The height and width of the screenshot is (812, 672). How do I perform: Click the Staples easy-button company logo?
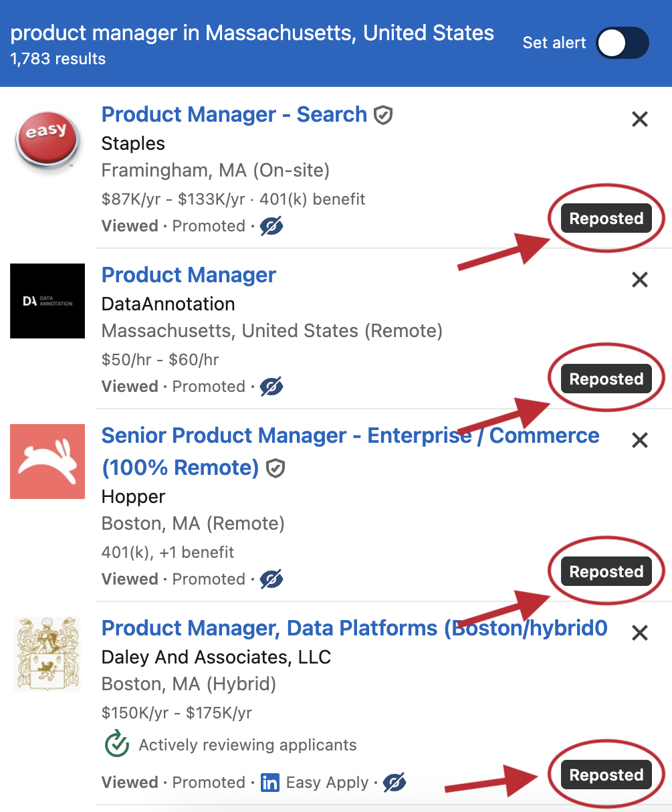point(47,140)
